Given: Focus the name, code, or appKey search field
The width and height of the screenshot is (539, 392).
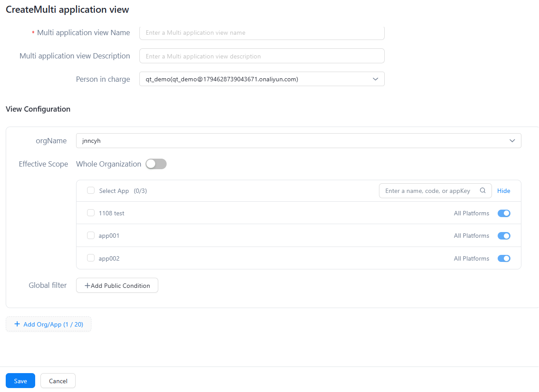Looking at the screenshot, I should point(435,191).
